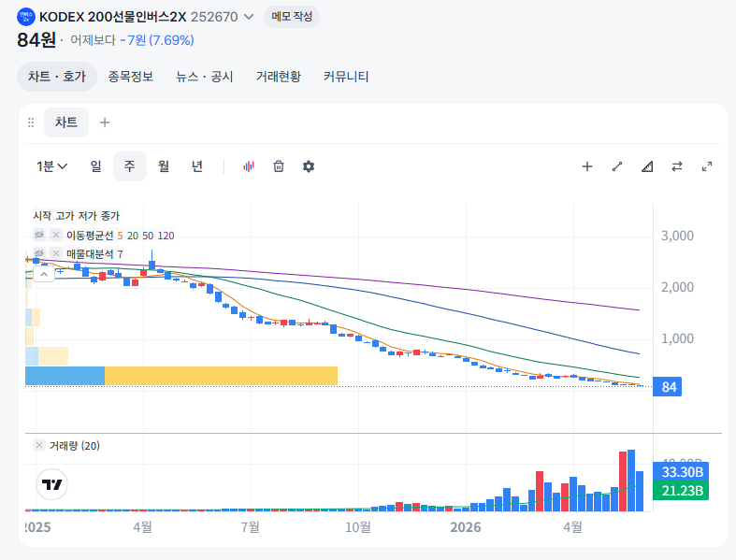
Task: Select the trend line drawing tool
Action: point(617,166)
